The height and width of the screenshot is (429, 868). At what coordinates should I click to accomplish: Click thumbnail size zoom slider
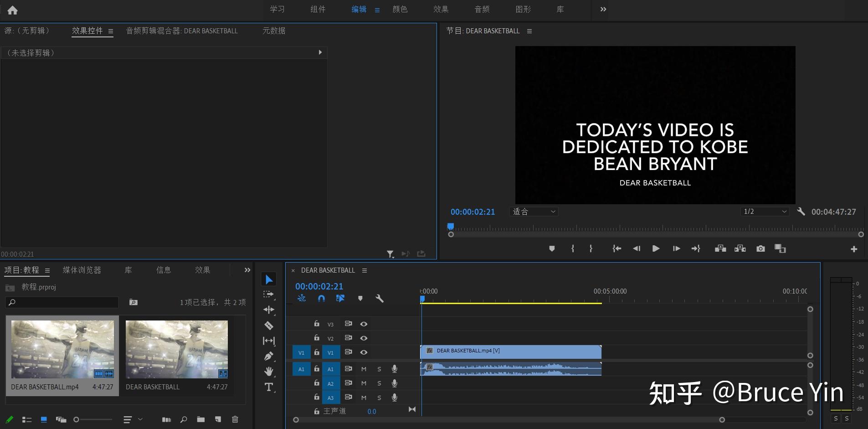pyautogui.click(x=93, y=419)
